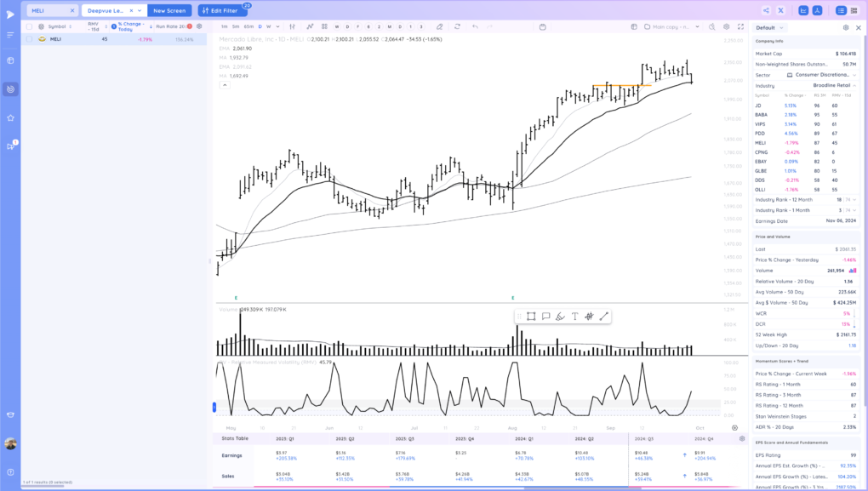868x491 pixels.
Task: Collapse the chart indicator legend
Action: [x=224, y=85]
